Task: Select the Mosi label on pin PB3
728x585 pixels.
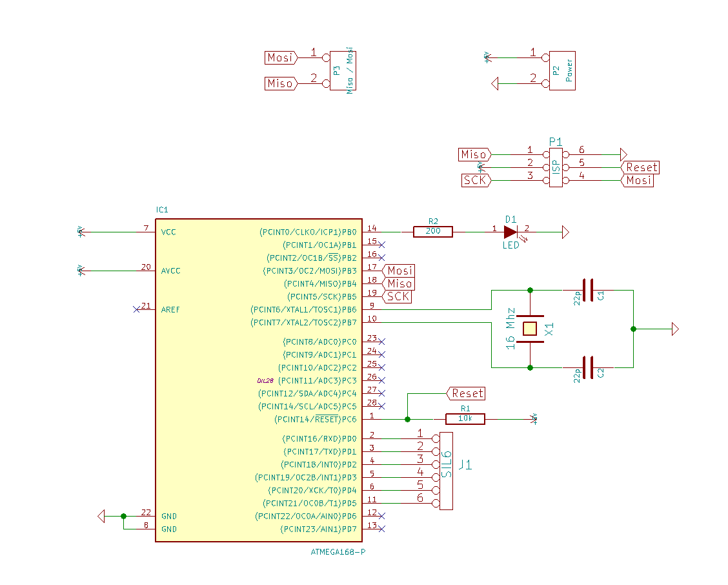Action: [398, 271]
